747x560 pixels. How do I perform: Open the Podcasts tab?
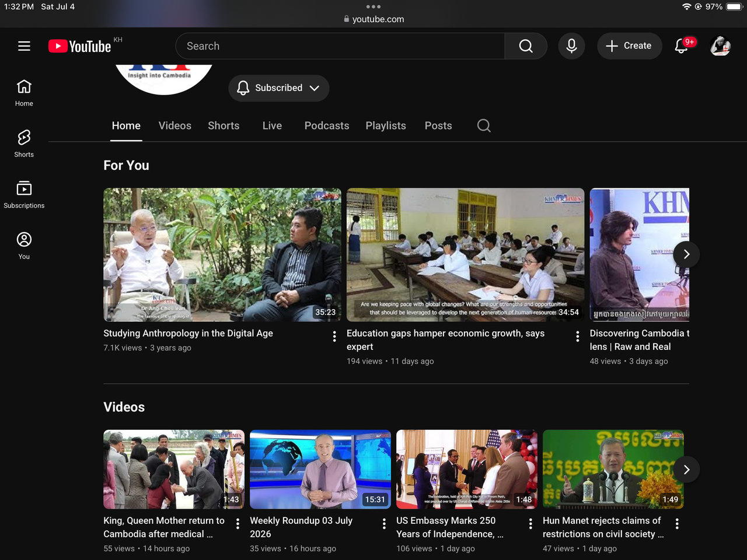(x=327, y=125)
